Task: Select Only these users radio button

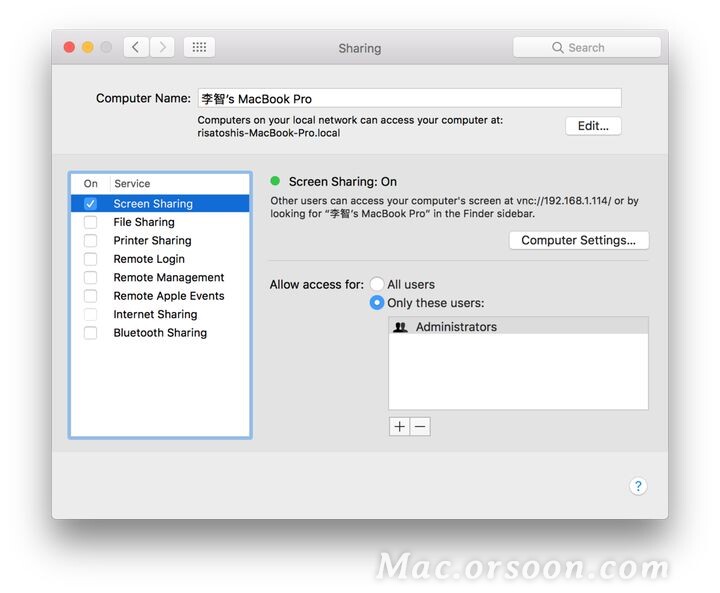Action: click(x=377, y=303)
